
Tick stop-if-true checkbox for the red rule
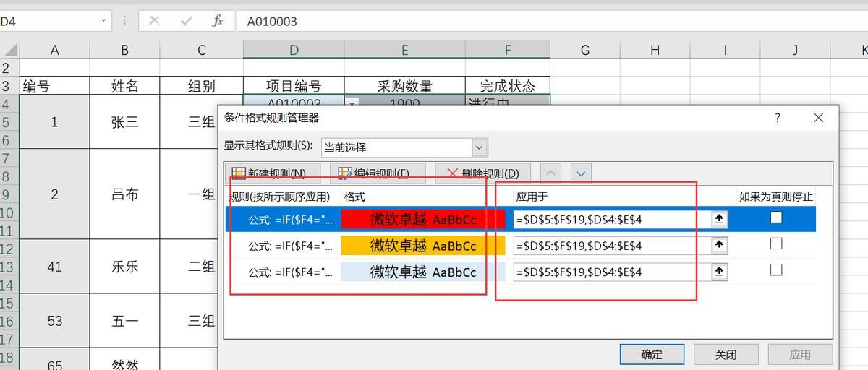coord(776,218)
